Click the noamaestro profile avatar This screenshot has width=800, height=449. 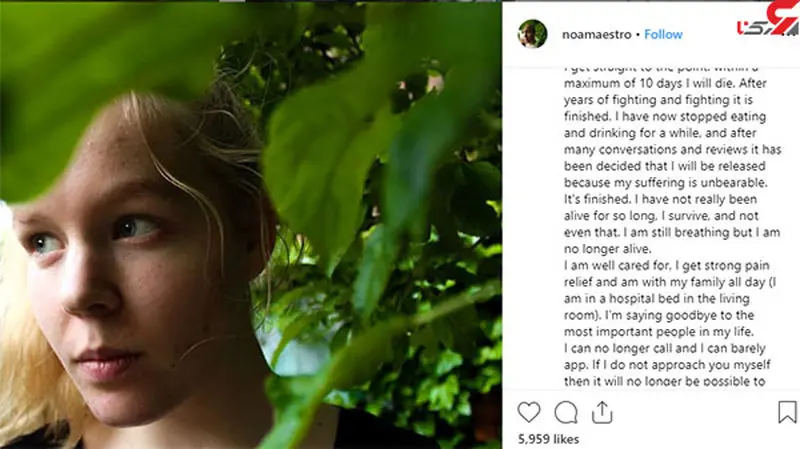(532, 34)
